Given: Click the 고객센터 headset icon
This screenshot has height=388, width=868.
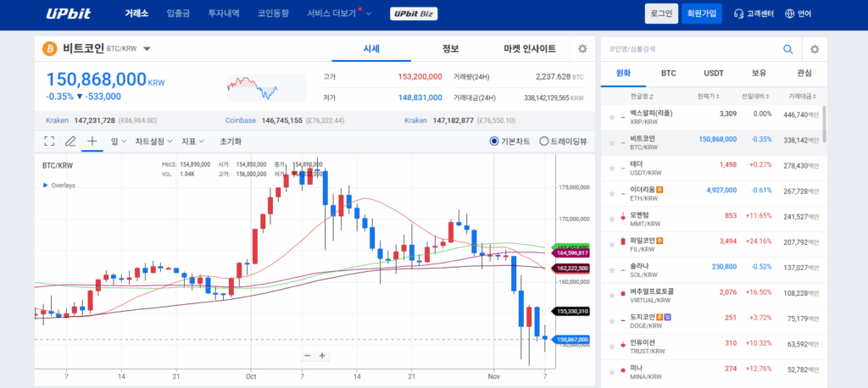Looking at the screenshot, I should pos(738,14).
